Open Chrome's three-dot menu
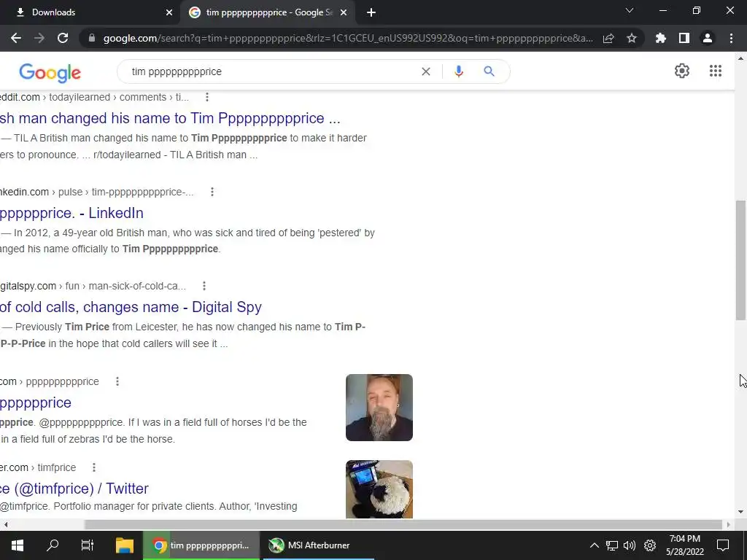 point(731,38)
